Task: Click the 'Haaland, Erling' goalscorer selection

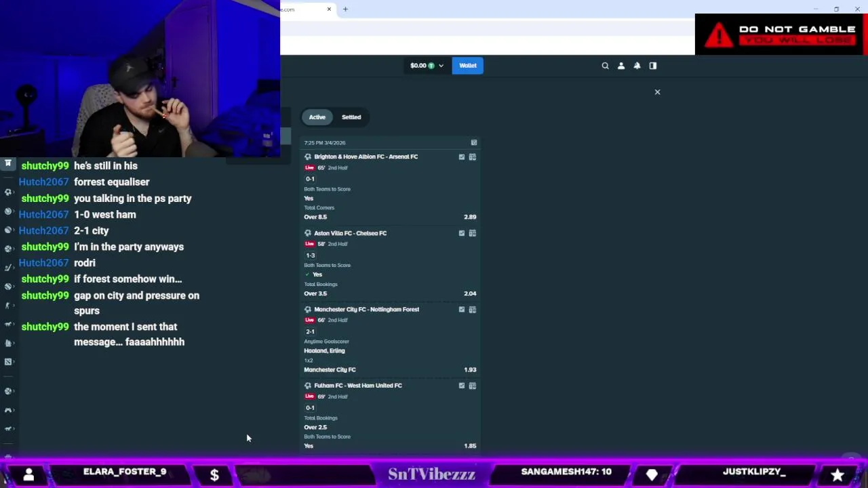Action: coord(324,350)
